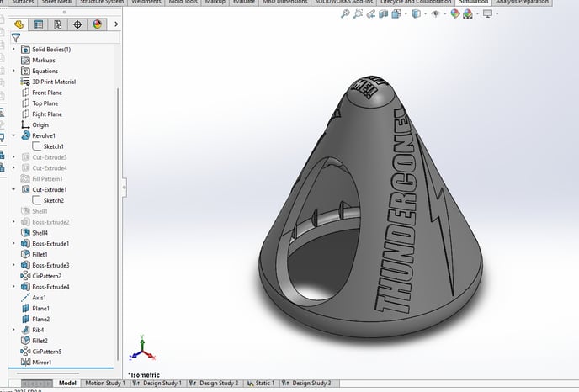Image resolution: width=579 pixels, height=392 pixels.
Task: Open the Motion Study 1 tab
Action: click(x=105, y=383)
